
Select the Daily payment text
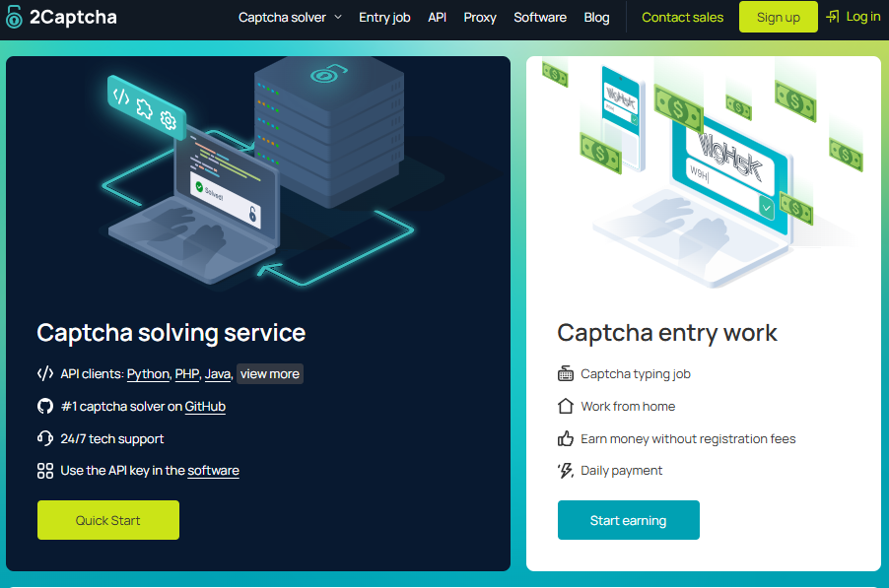tap(621, 471)
